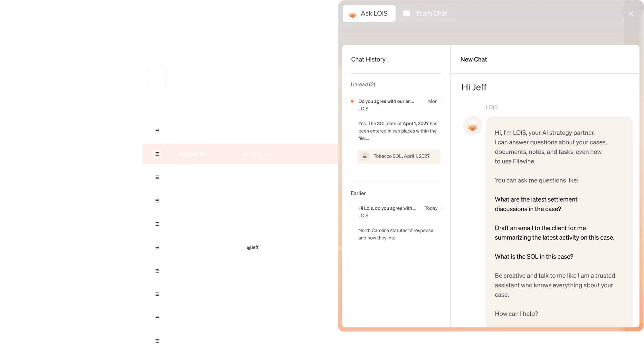Viewport: 644px width, 356px height.
Task: Click the New Chat heading
Action: [473, 59]
